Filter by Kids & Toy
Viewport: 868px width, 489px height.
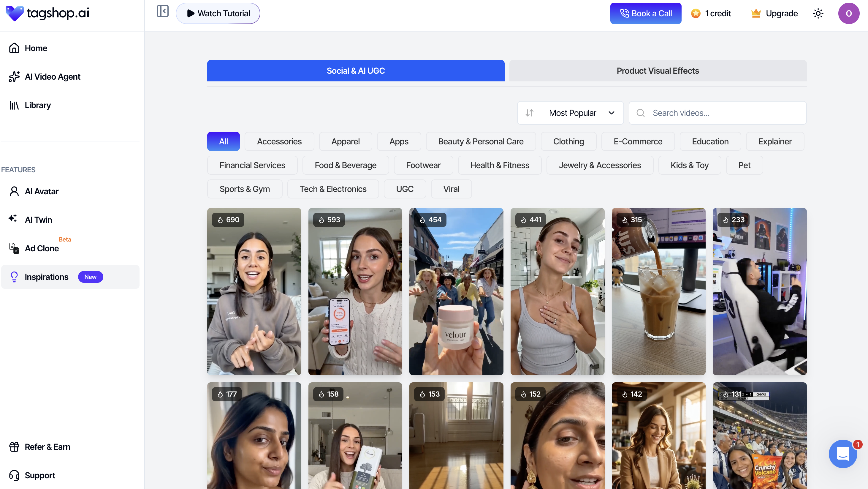pos(689,165)
